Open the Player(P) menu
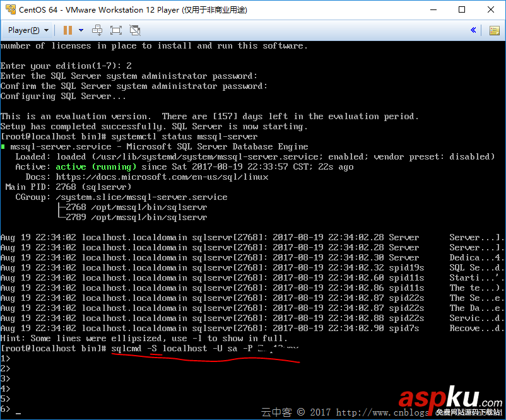 point(28,30)
